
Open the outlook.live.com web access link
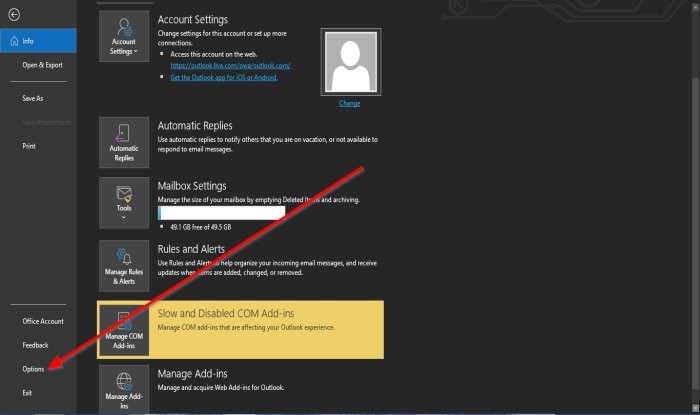(x=230, y=66)
